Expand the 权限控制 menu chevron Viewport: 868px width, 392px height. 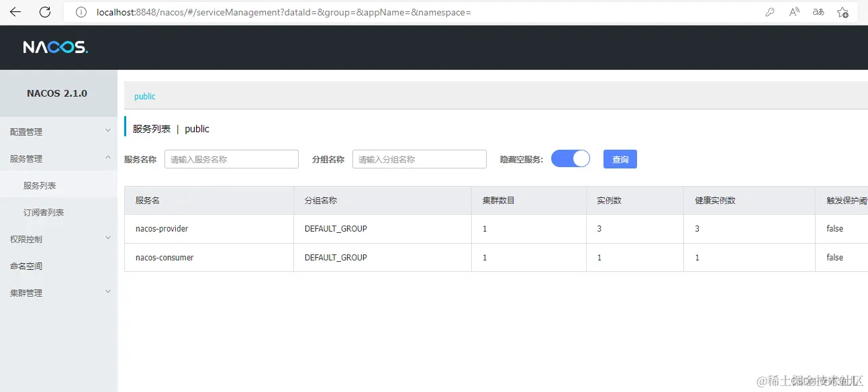(x=108, y=238)
